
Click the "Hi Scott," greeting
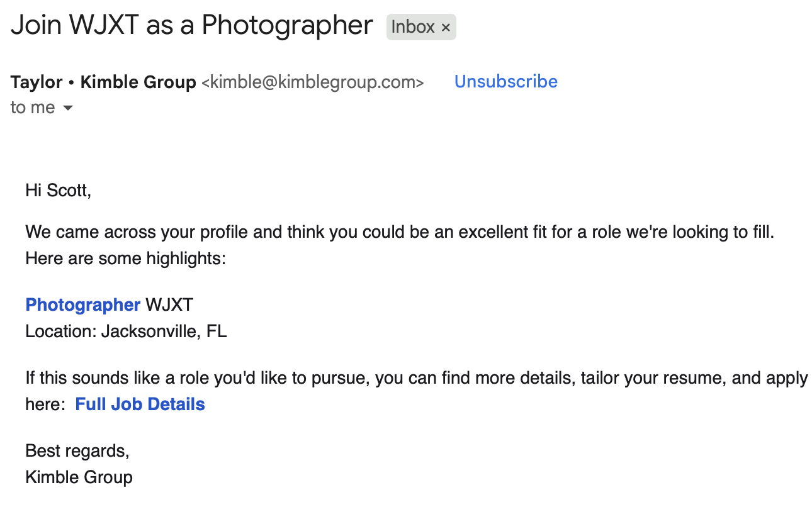click(58, 190)
